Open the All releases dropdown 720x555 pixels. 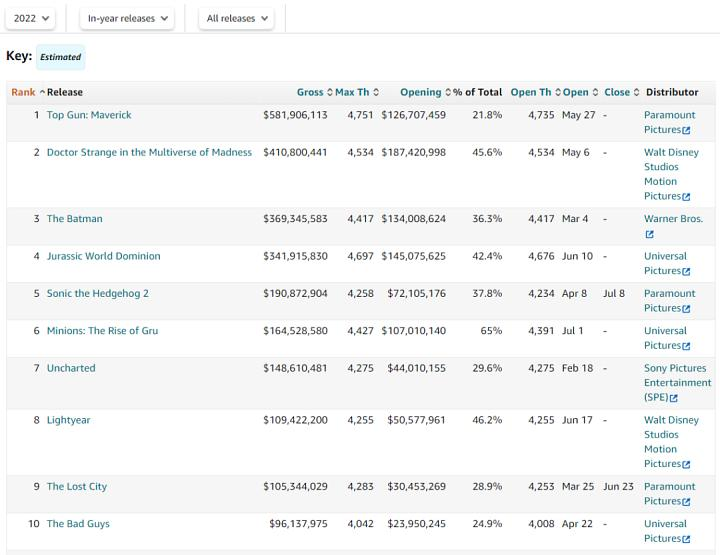238,18
